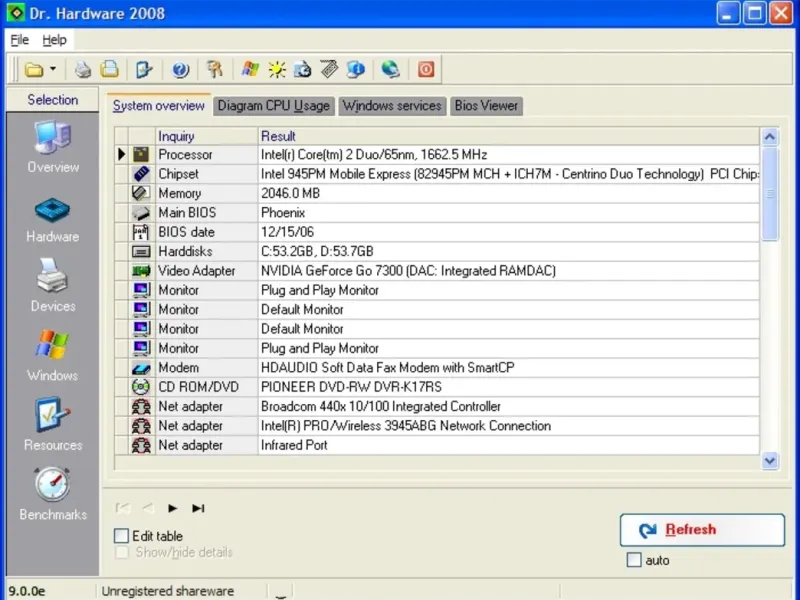
Task: Enable the auto refresh checkbox
Action: click(x=634, y=560)
